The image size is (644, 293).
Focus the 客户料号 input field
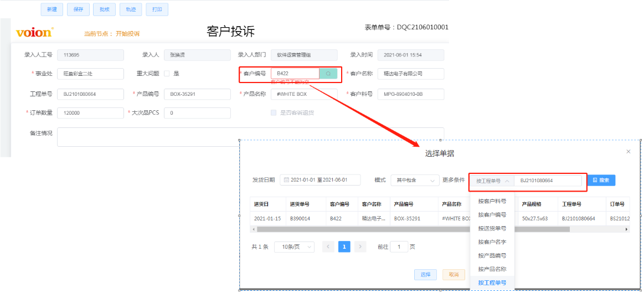tap(411, 94)
